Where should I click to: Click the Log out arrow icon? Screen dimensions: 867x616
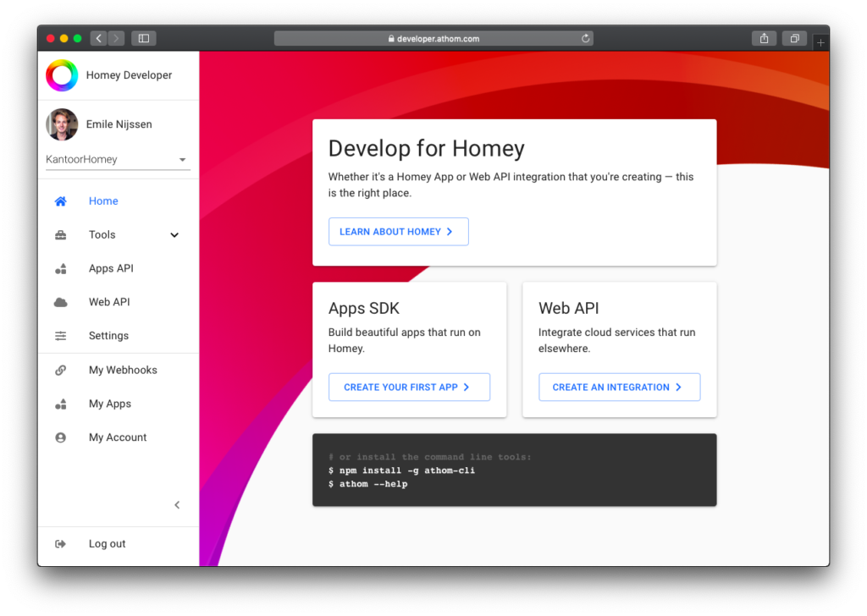(61, 544)
